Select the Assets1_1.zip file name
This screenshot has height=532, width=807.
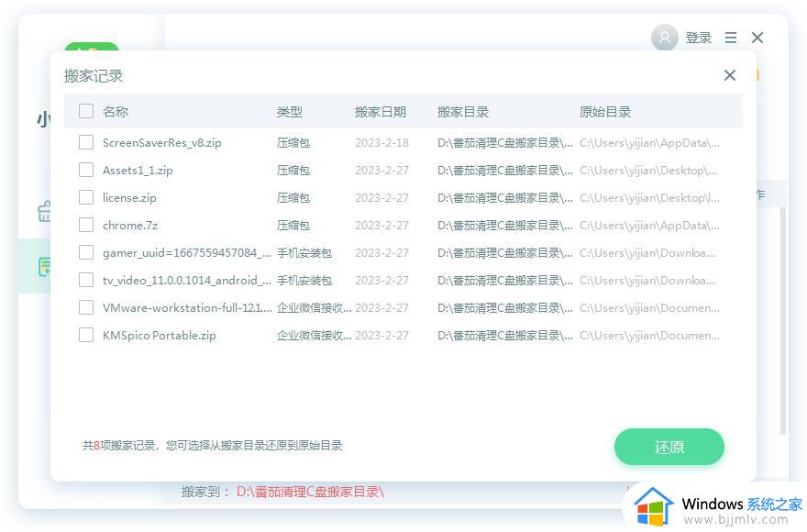(x=138, y=171)
